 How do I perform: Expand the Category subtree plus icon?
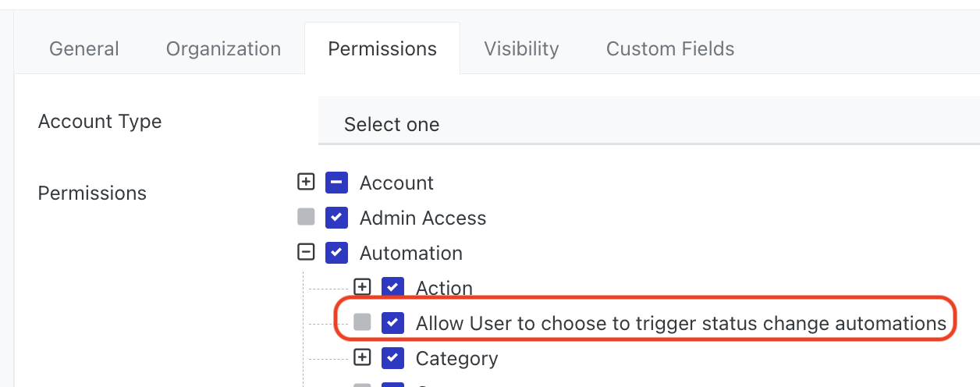[x=362, y=357]
